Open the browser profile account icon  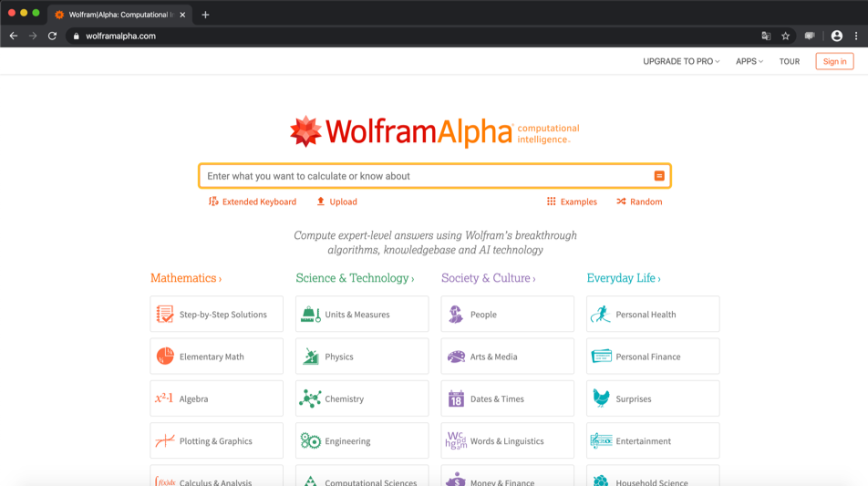tap(836, 36)
